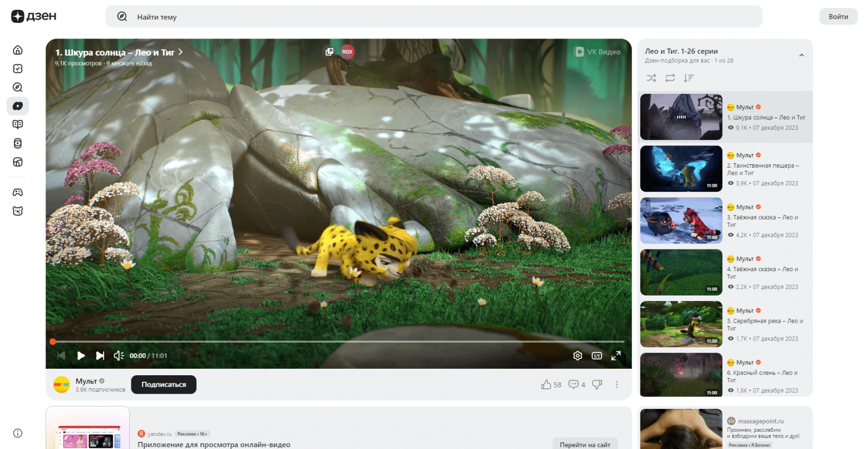The image size is (868, 449).
Task: Open the open-book articles sidebar icon
Action: [x=18, y=125]
